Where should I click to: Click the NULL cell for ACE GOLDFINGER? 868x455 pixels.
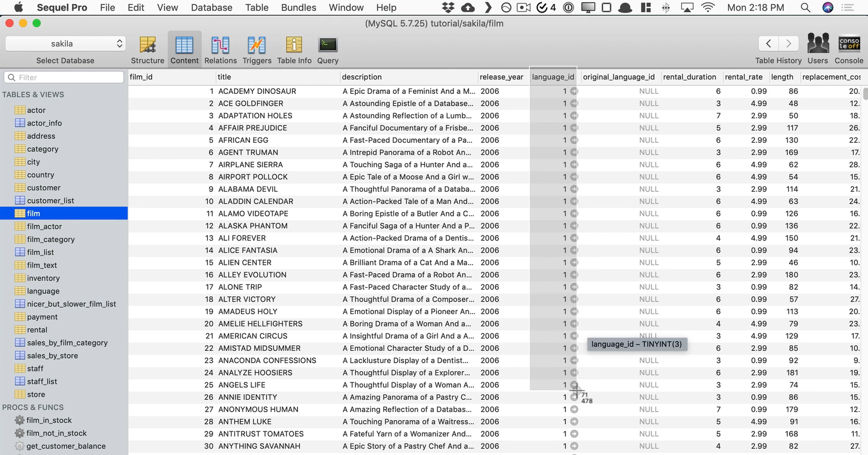[x=649, y=104]
